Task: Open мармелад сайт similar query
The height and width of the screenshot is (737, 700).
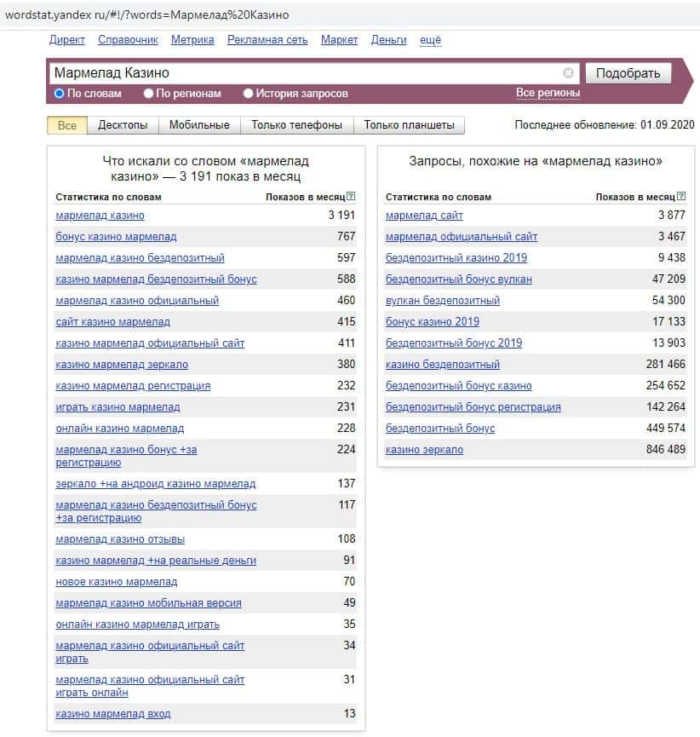Action: pyautogui.click(x=424, y=216)
